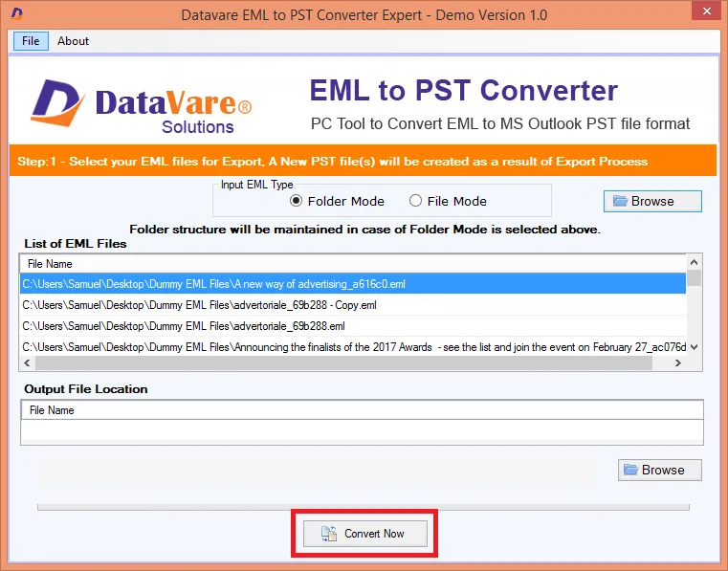
Task: Click File Name header in EML list
Action: (353, 264)
